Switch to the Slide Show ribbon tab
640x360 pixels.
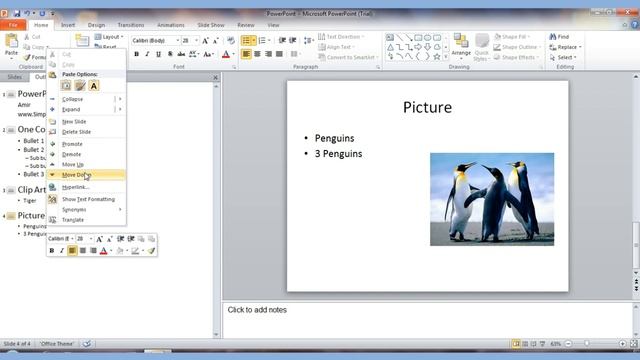click(211, 25)
